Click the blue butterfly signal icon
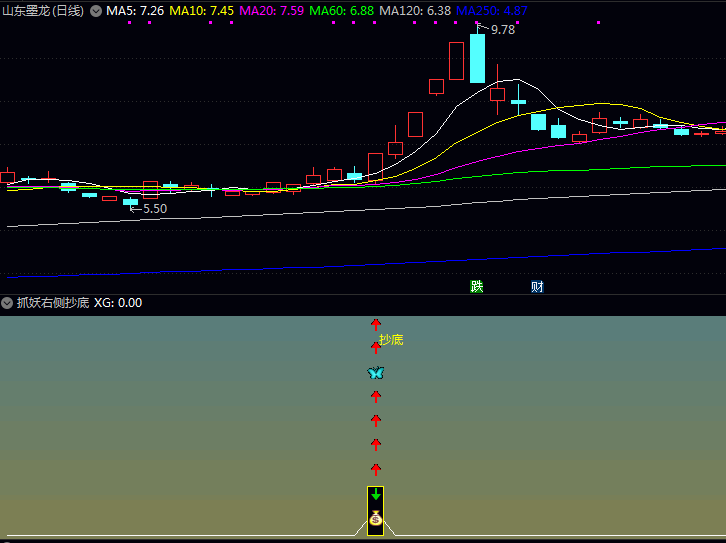 pyautogui.click(x=376, y=373)
